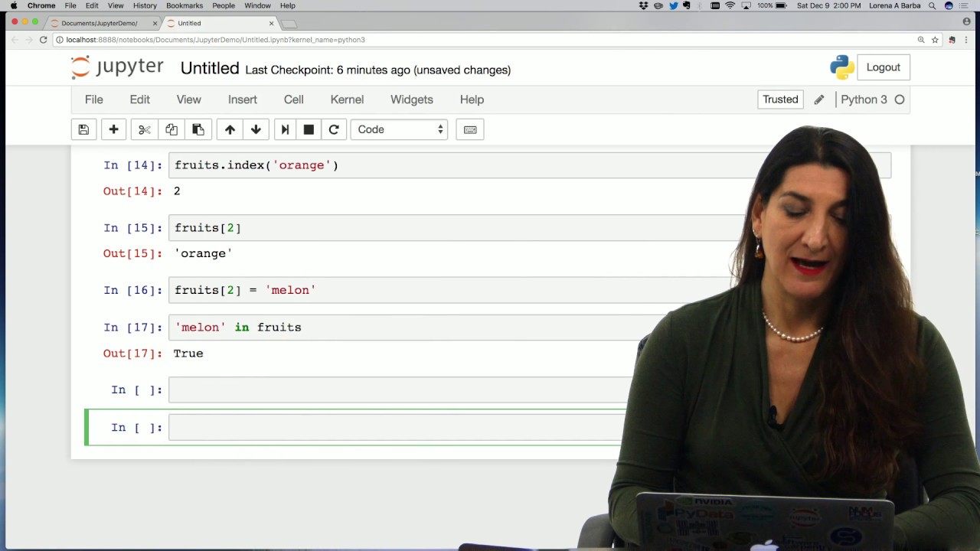Open the Widgets menu

[x=411, y=99]
